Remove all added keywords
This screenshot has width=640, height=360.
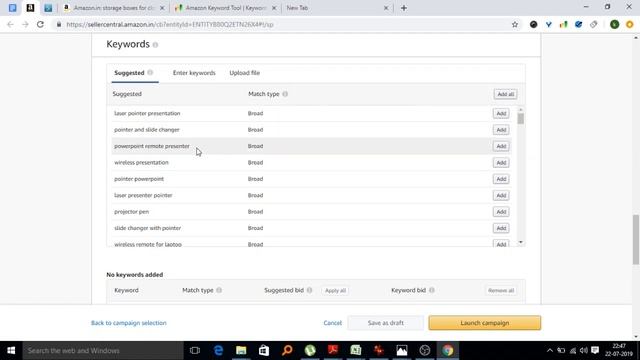click(501, 291)
